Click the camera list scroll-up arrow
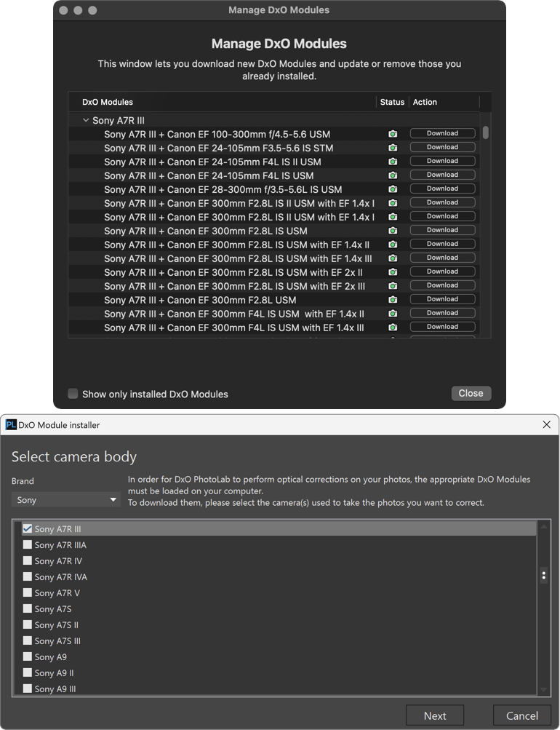The height and width of the screenshot is (730, 560). point(543,525)
